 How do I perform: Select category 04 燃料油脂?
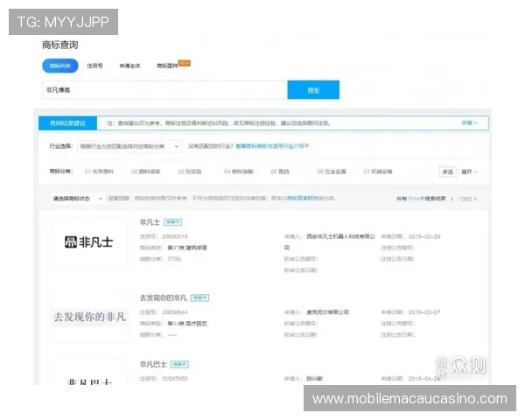[x=238, y=171]
